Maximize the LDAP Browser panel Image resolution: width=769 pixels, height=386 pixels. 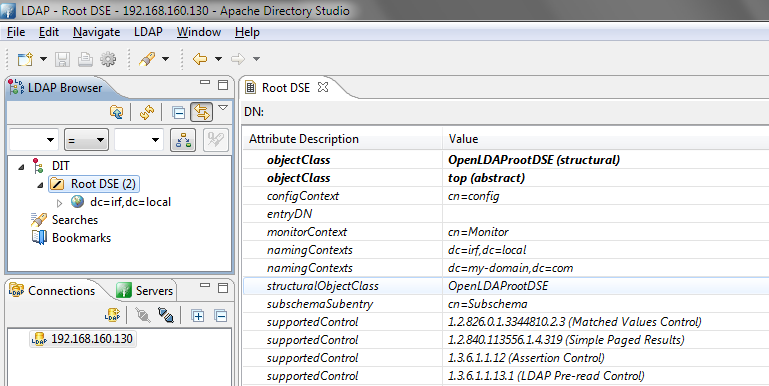tap(223, 85)
